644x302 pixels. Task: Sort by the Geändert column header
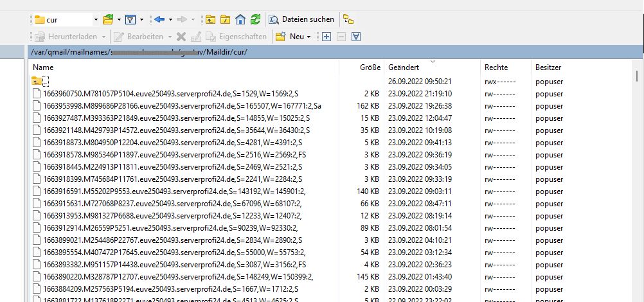(x=404, y=67)
